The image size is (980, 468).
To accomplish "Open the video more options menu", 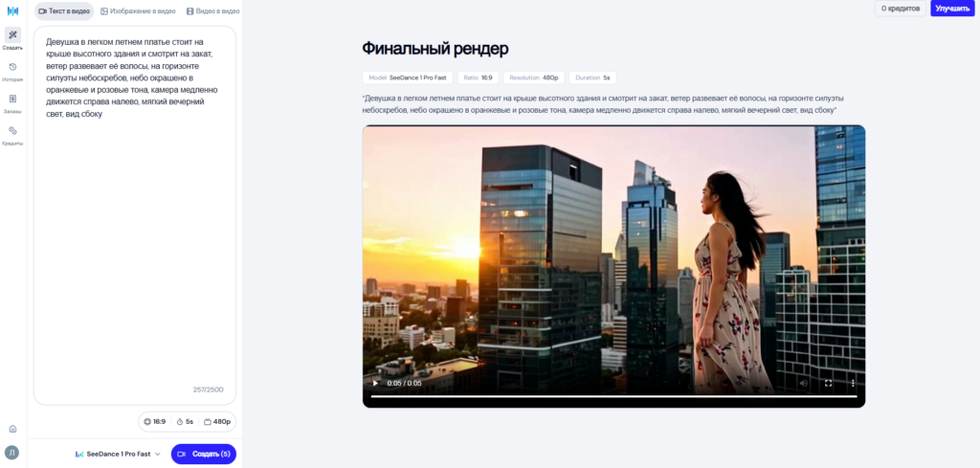I will [853, 383].
